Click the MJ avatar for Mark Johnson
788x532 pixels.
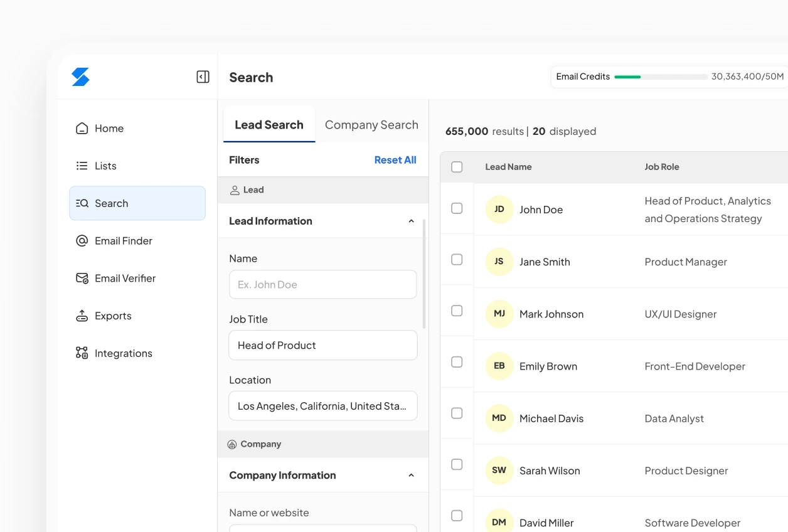499,314
